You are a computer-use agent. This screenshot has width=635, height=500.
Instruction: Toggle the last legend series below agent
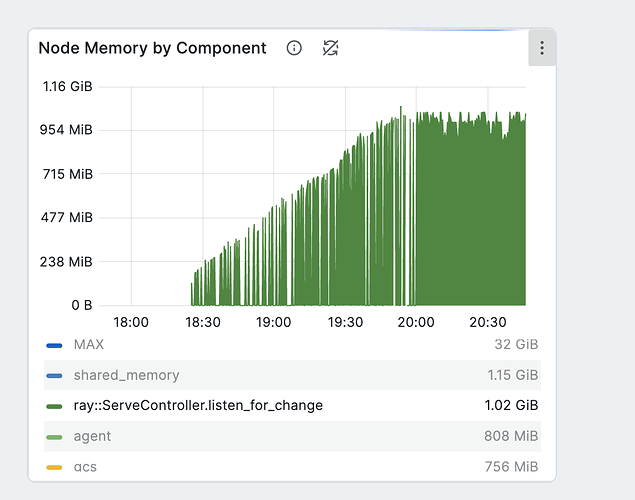pyautogui.click(x=85, y=467)
